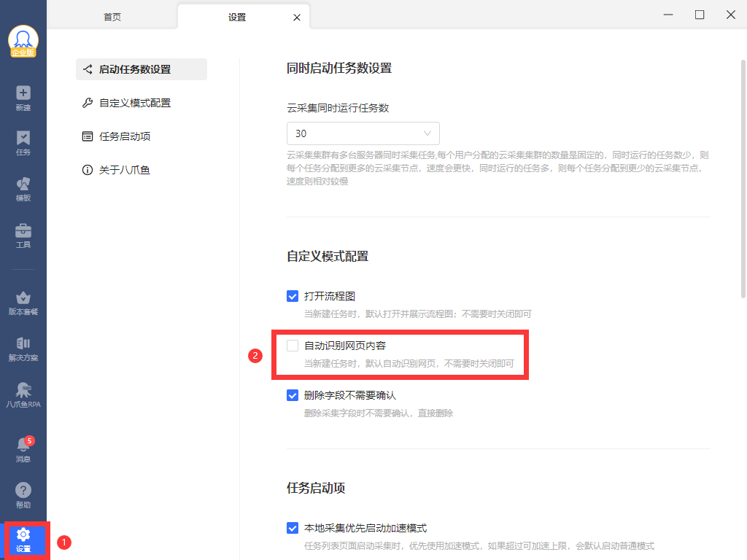Select 启动任务数设置 in settings navigation
Image resolution: width=747 pixels, height=560 pixels.
point(142,69)
